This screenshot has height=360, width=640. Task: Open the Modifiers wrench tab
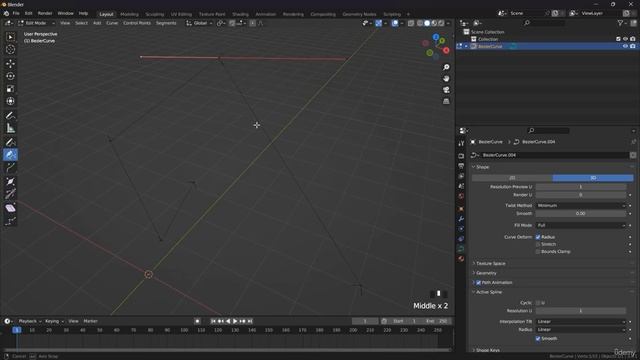click(x=461, y=219)
